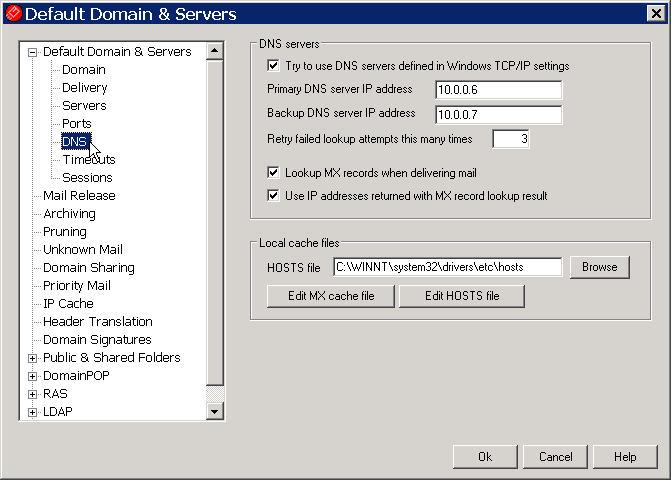Open Pruning settings

point(65,231)
